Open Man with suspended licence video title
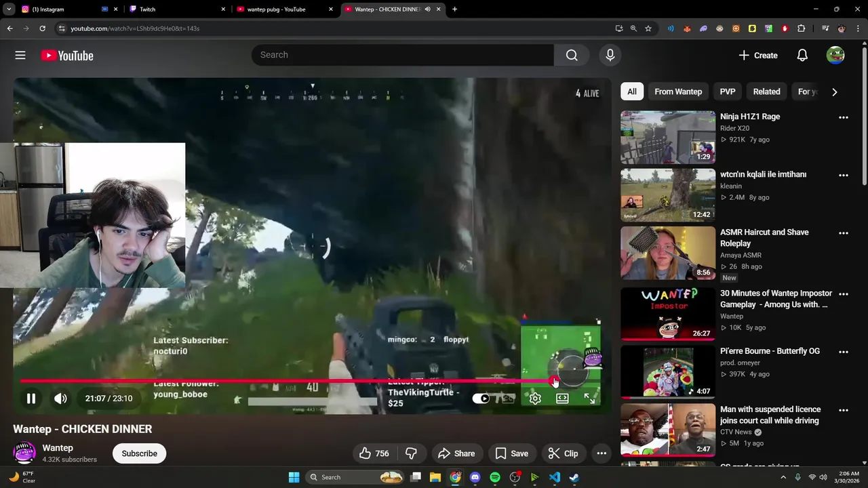Screen dimensions: 868x488 tap(770, 415)
